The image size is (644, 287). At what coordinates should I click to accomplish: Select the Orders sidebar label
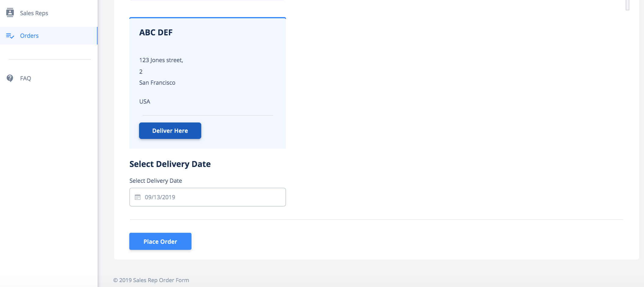point(29,36)
